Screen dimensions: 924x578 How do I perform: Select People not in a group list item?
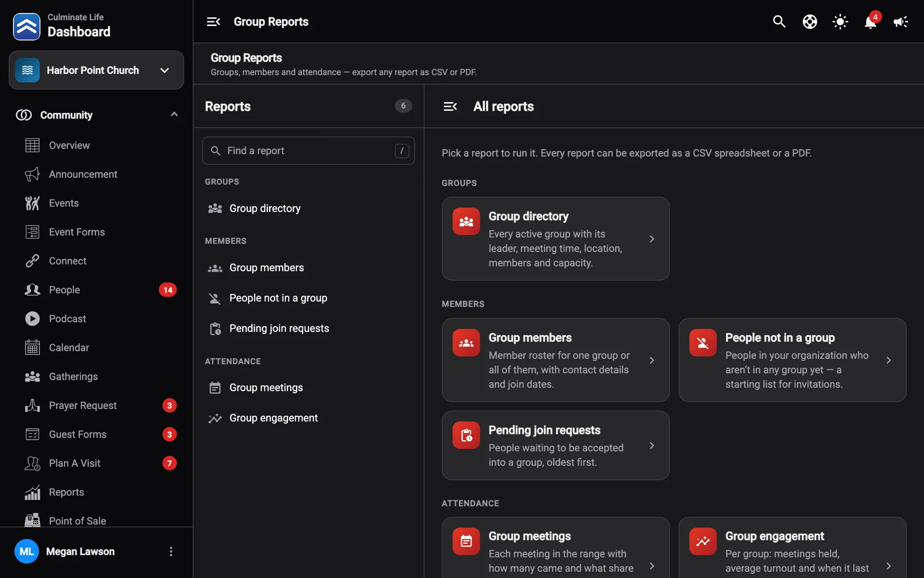tap(308, 298)
